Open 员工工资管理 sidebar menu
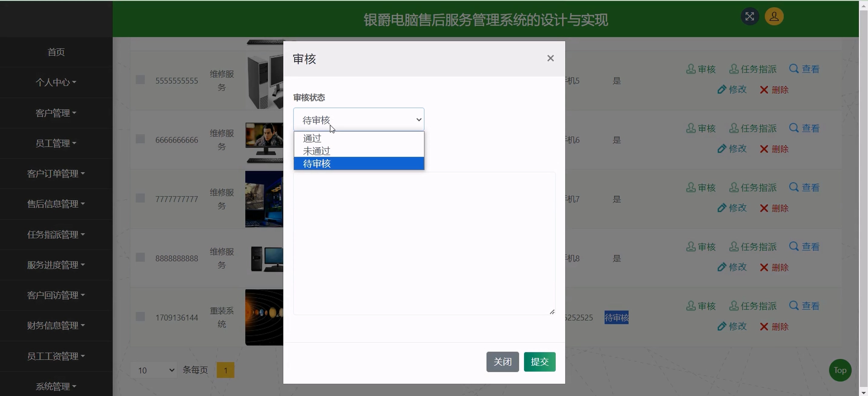The width and height of the screenshot is (868, 396). pos(56,356)
